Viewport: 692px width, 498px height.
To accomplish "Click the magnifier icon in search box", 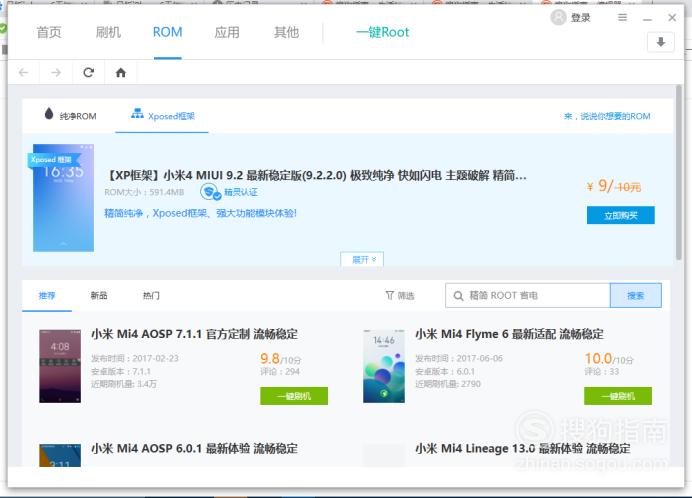I will (459, 296).
